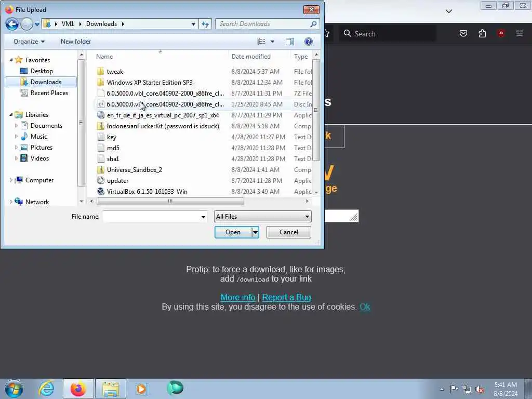Open the Firefox hamburger menu

520,33
